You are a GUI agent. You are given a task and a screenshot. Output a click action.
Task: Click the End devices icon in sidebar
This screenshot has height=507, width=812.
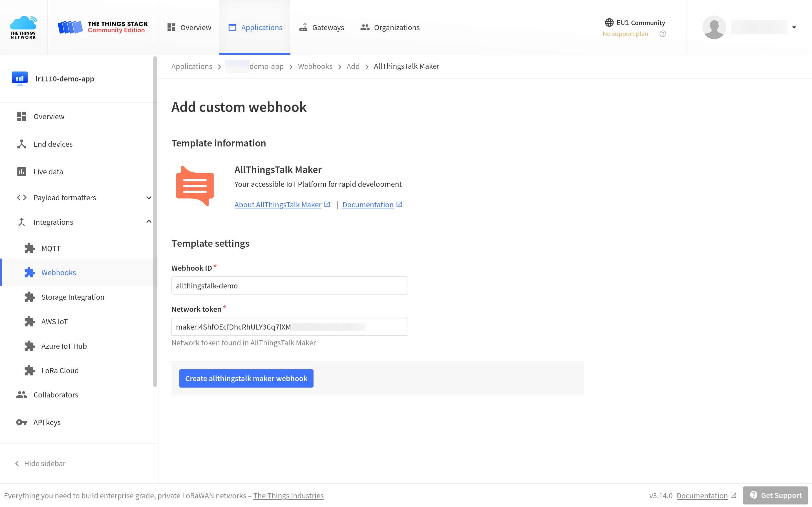click(21, 144)
